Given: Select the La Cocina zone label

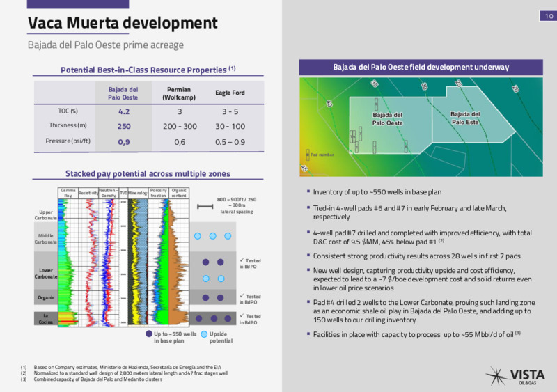Looking at the screenshot, I should [x=45, y=319].
